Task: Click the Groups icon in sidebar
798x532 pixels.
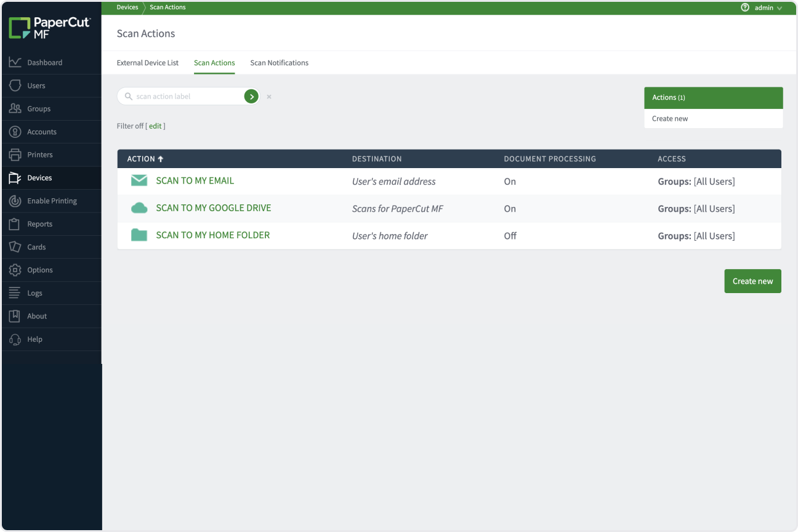Action: coord(15,108)
